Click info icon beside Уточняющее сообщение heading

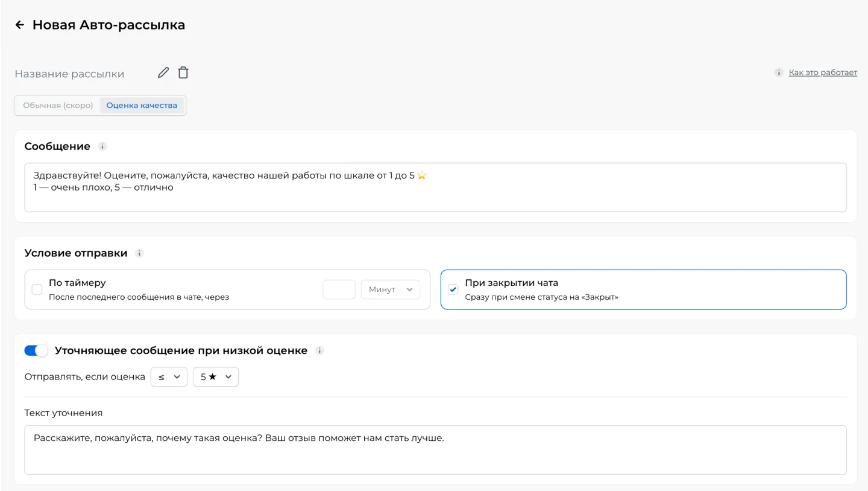coord(320,350)
